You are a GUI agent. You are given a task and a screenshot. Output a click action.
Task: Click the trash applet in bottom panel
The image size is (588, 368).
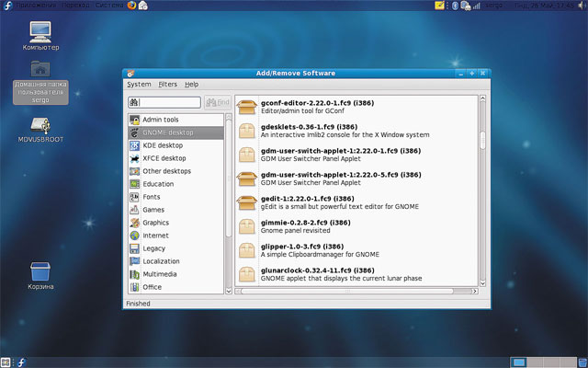[x=582, y=362]
